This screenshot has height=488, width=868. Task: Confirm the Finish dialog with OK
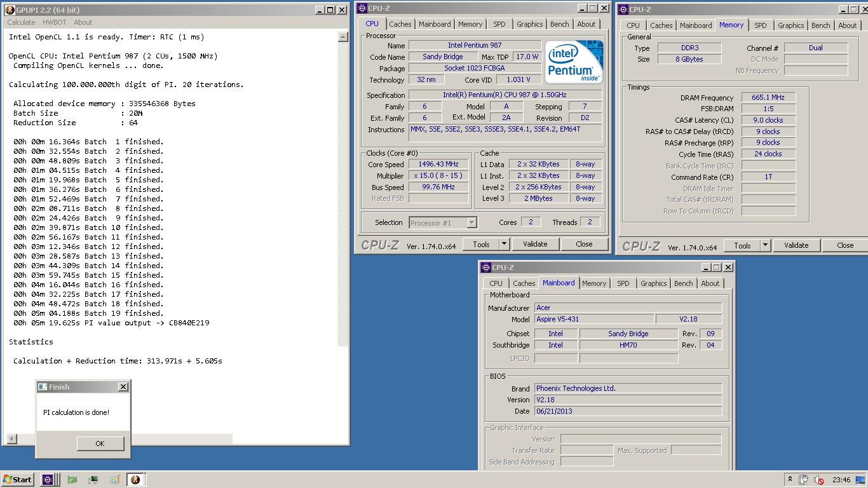(100, 444)
